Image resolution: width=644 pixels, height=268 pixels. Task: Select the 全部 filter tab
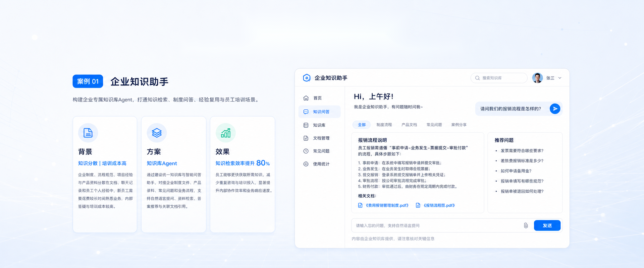coord(362,125)
